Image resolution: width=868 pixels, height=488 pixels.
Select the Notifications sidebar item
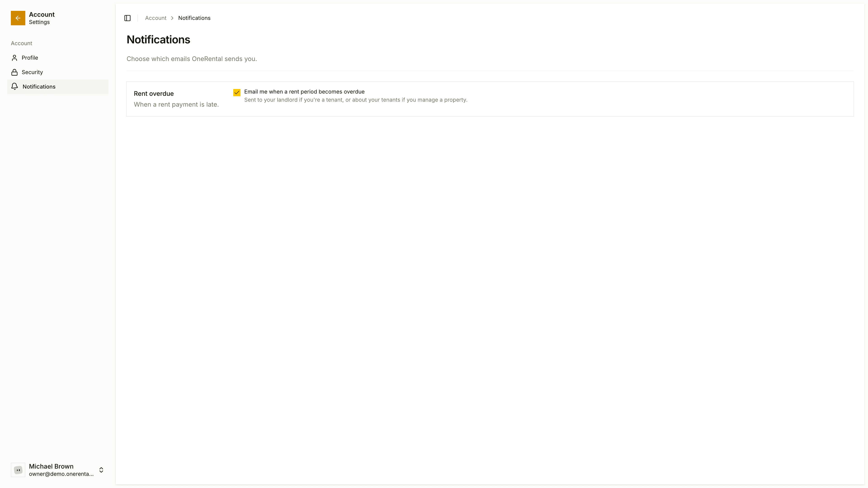point(58,87)
